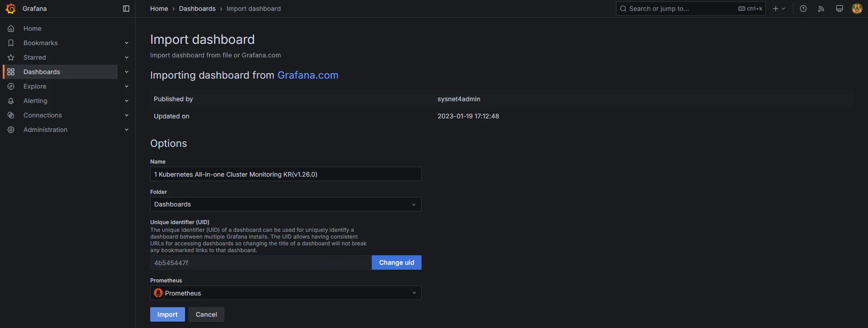This screenshot has height=328, width=868.
Task: Click the Import button
Action: (x=167, y=314)
